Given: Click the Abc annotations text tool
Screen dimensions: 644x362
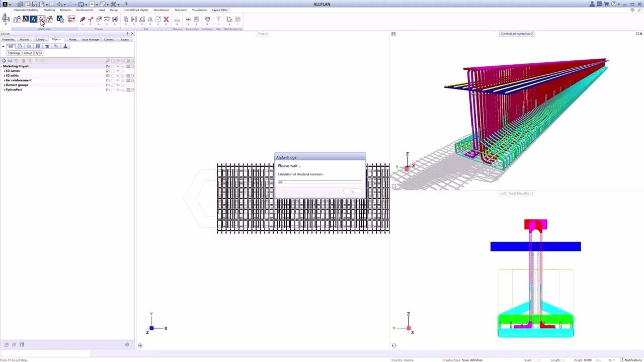Looking at the screenshot, I should pos(188,20).
